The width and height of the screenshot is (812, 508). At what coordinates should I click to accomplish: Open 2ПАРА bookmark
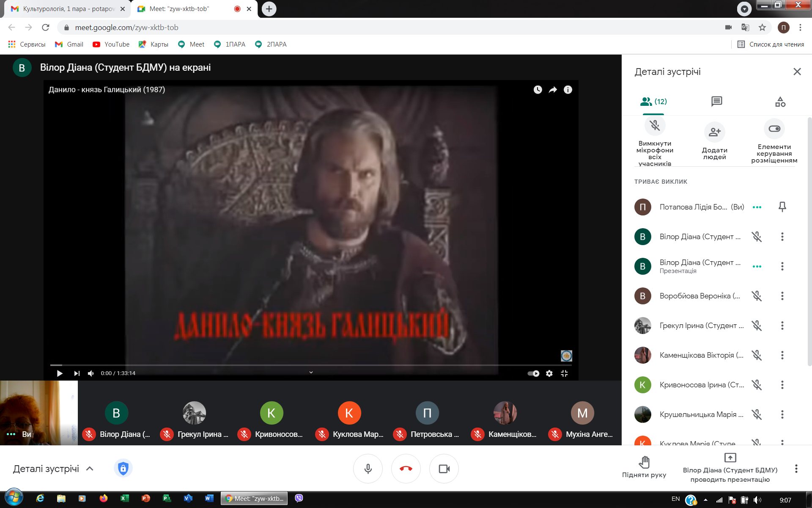tap(271, 44)
